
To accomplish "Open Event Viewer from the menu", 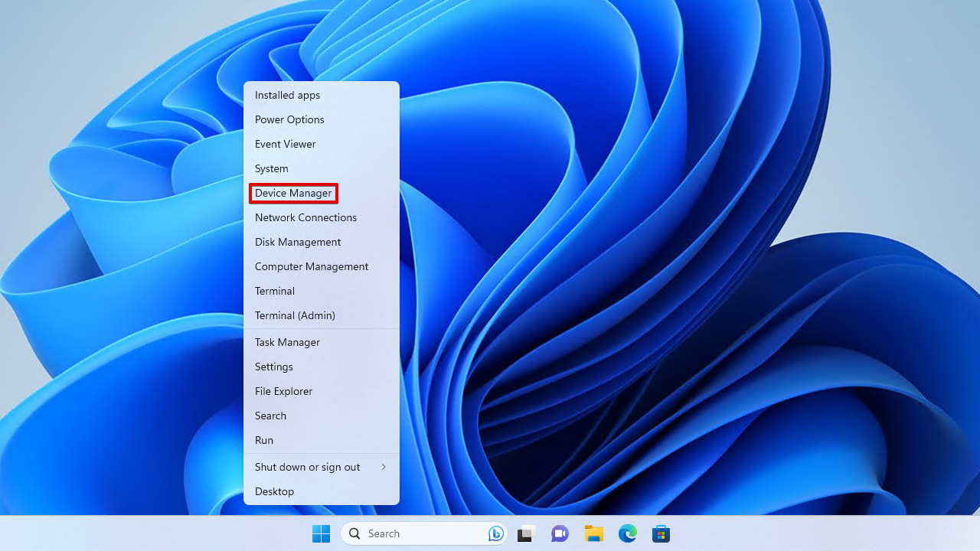I will click(285, 144).
